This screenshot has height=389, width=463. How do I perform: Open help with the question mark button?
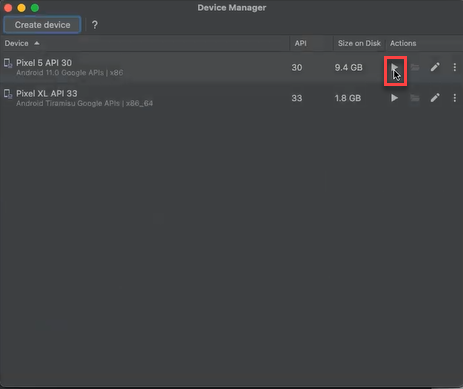pyautogui.click(x=95, y=25)
